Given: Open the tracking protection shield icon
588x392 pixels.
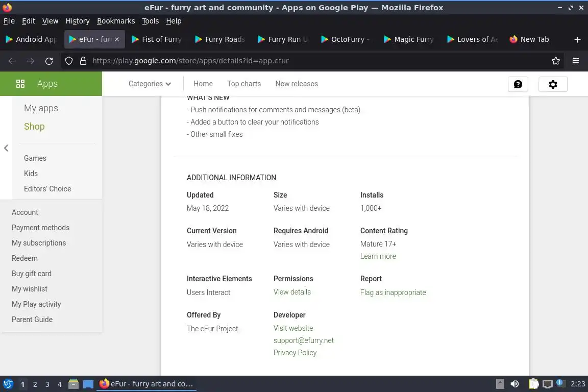Looking at the screenshot, I should (x=68, y=61).
